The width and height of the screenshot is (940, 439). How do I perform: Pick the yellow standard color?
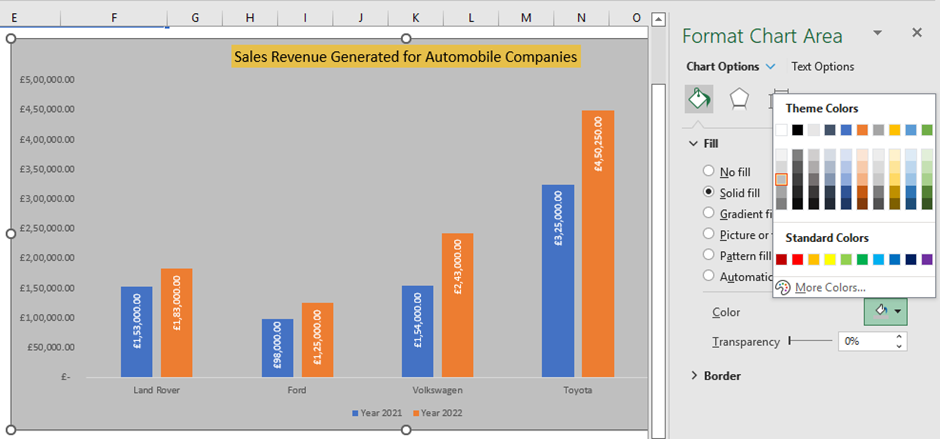tap(830, 259)
